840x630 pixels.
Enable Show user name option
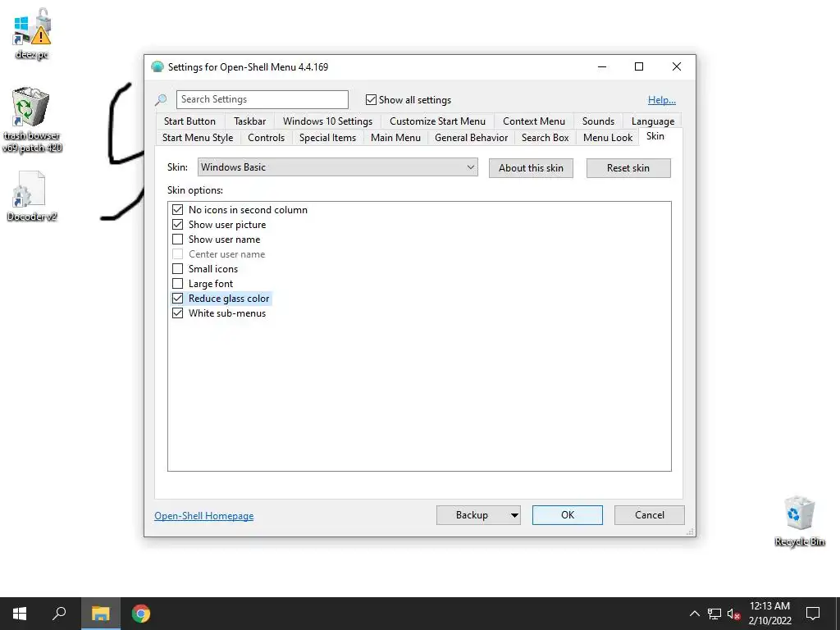[x=177, y=240]
